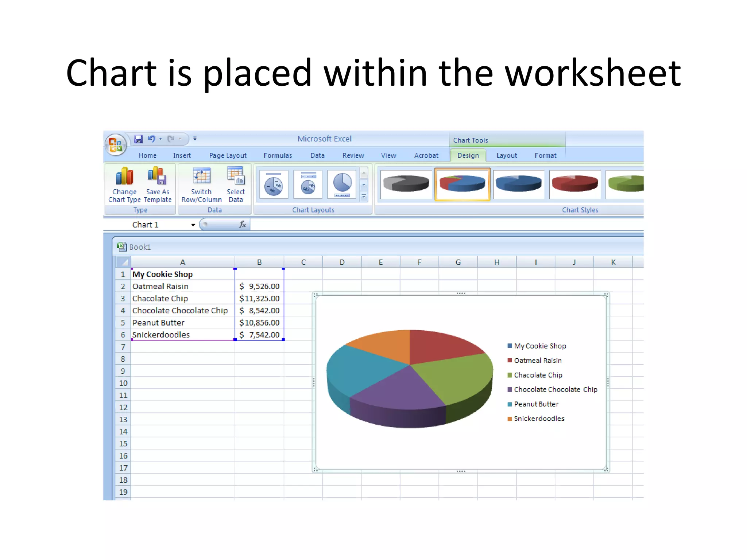Click the Undo arrow icon
Viewport: 747px width, 560px height.
151,139
